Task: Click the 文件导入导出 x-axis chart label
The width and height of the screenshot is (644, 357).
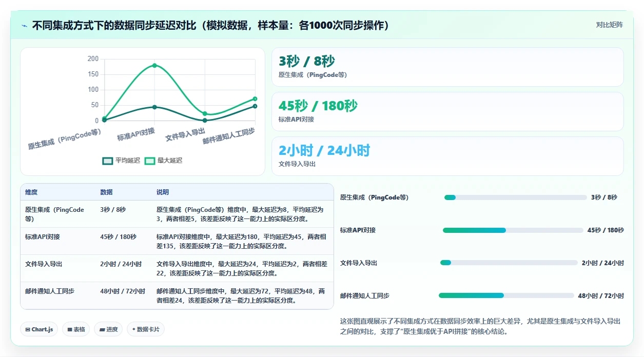Action: tap(185, 135)
